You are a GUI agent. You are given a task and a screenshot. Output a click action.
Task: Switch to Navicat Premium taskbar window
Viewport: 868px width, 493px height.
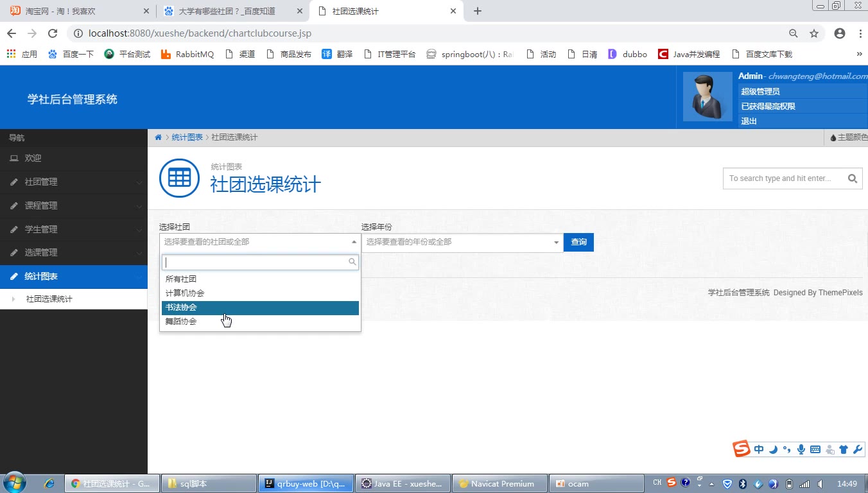500,483
